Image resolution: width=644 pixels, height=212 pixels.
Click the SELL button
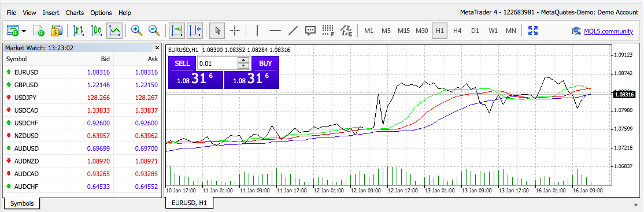pyautogui.click(x=182, y=64)
